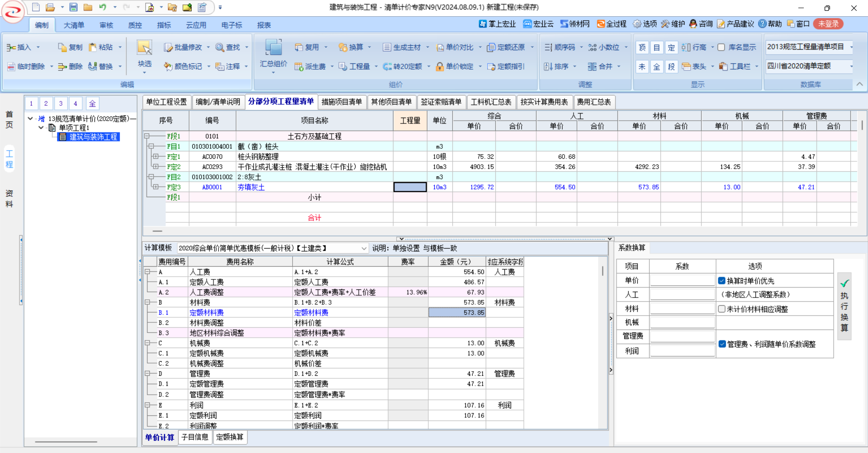
Task: Collapse the A 人工费 row group
Action: (x=147, y=272)
